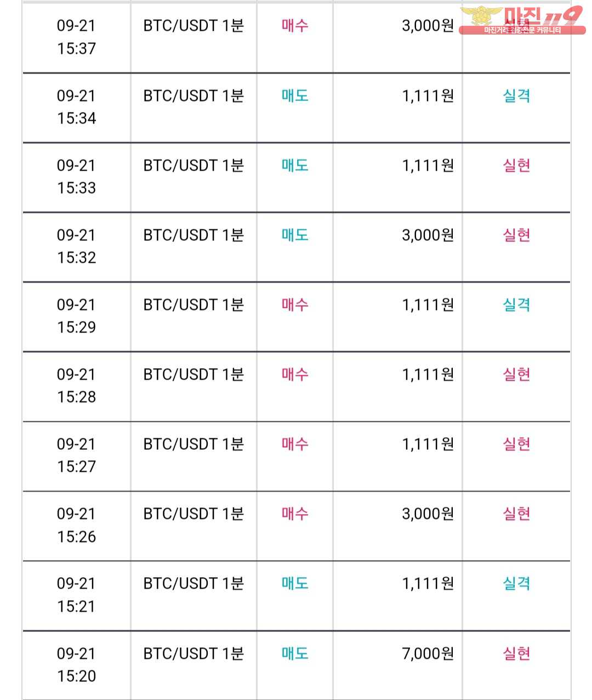The height and width of the screenshot is (700, 592).
Task: Select the 1,111원 amount at 15:27
Action: tap(428, 444)
